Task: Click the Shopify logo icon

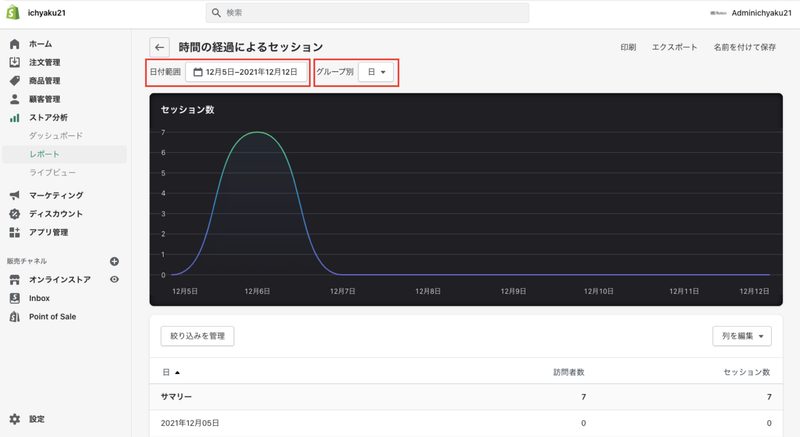Action: [13, 12]
